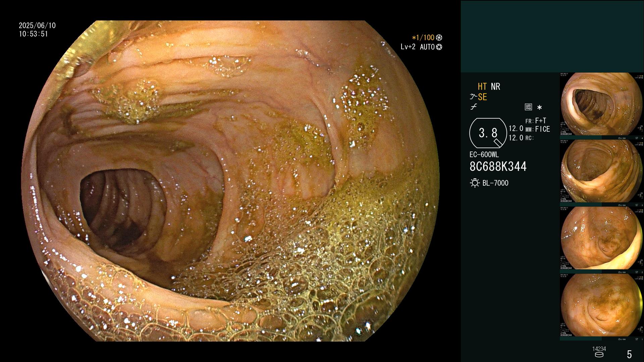Select the first thumbnail showing dark lumen
This screenshot has width=644, height=362.
click(x=601, y=105)
